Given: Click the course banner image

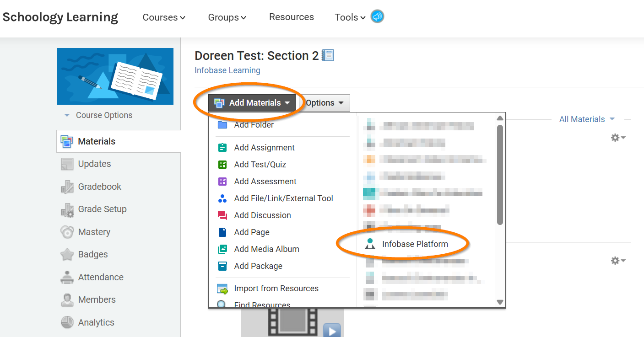Looking at the screenshot, I should (115, 76).
